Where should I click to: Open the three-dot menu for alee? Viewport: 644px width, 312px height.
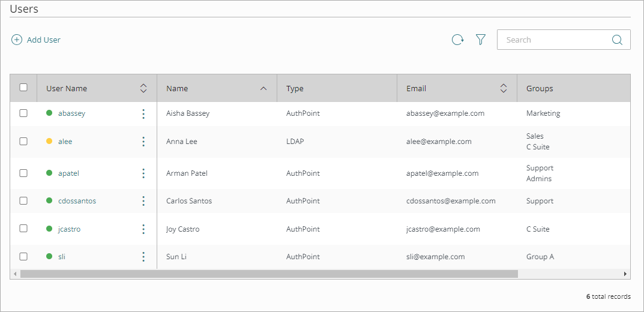[143, 142]
